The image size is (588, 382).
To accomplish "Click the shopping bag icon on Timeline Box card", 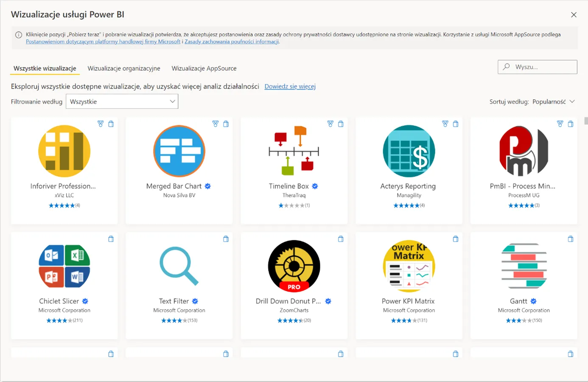I will tap(341, 124).
